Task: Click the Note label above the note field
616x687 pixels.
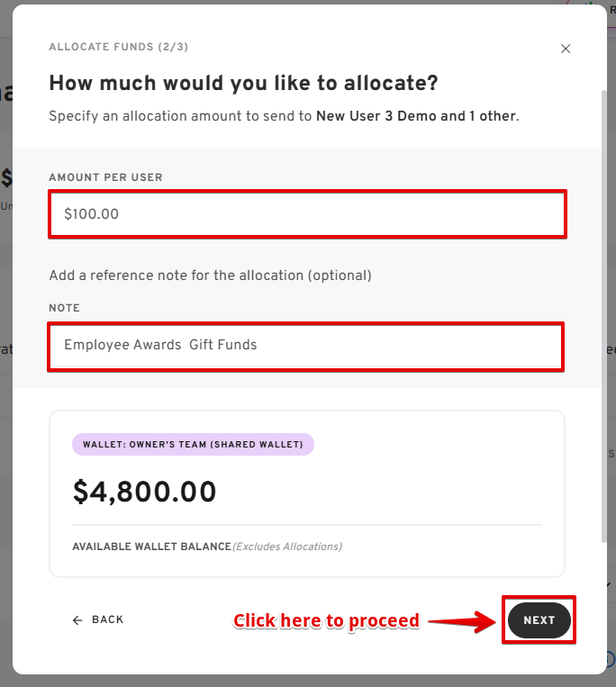Action: pos(64,308)
